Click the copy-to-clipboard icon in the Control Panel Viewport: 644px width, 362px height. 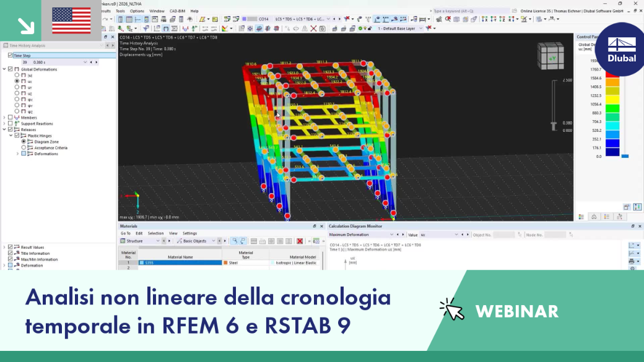pos(627,207)
